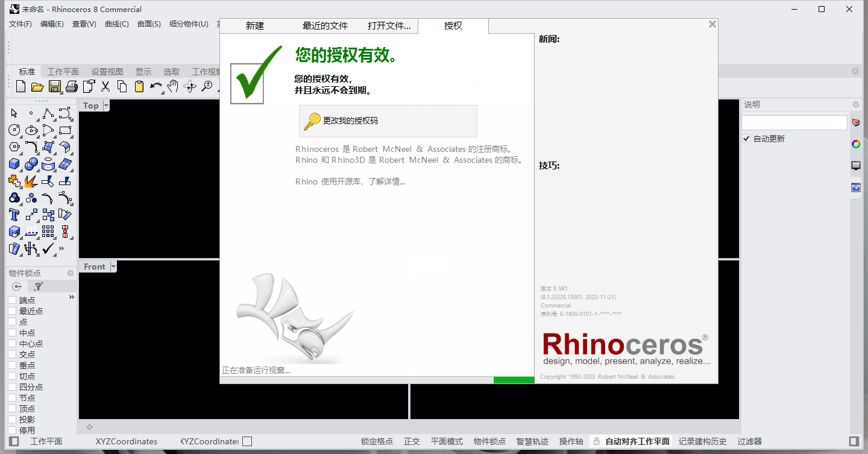The width and height of the screenshot is (868, 454).
Task: Click the add viewport plus button
Action: [x=89, y=427]
